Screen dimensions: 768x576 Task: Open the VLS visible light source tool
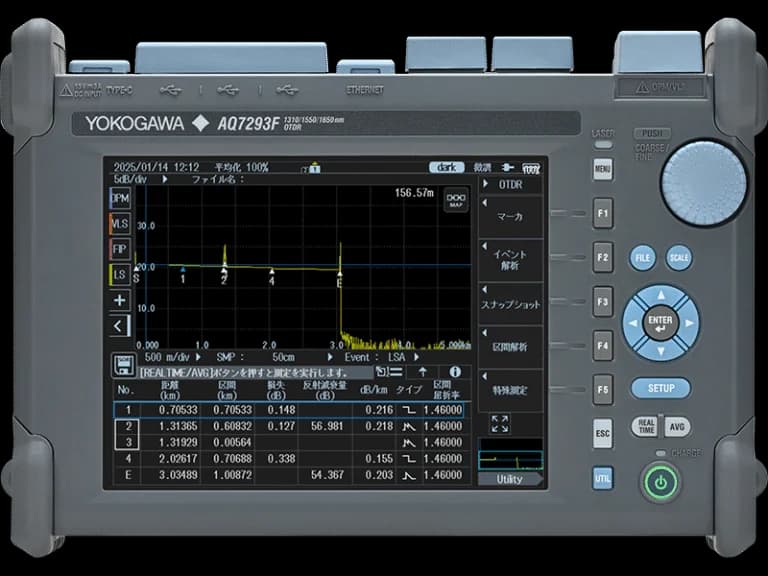point(120,224)
